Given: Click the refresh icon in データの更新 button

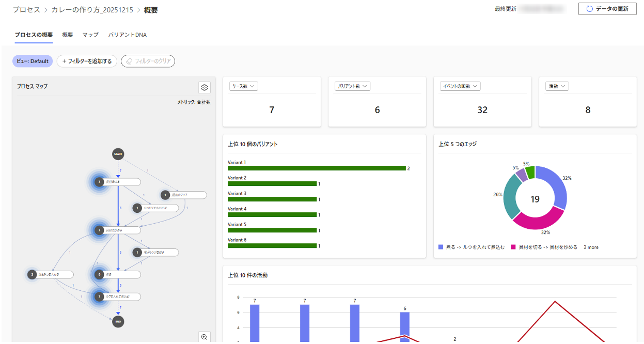Looking at the screenshot, I should click(589, 9).
